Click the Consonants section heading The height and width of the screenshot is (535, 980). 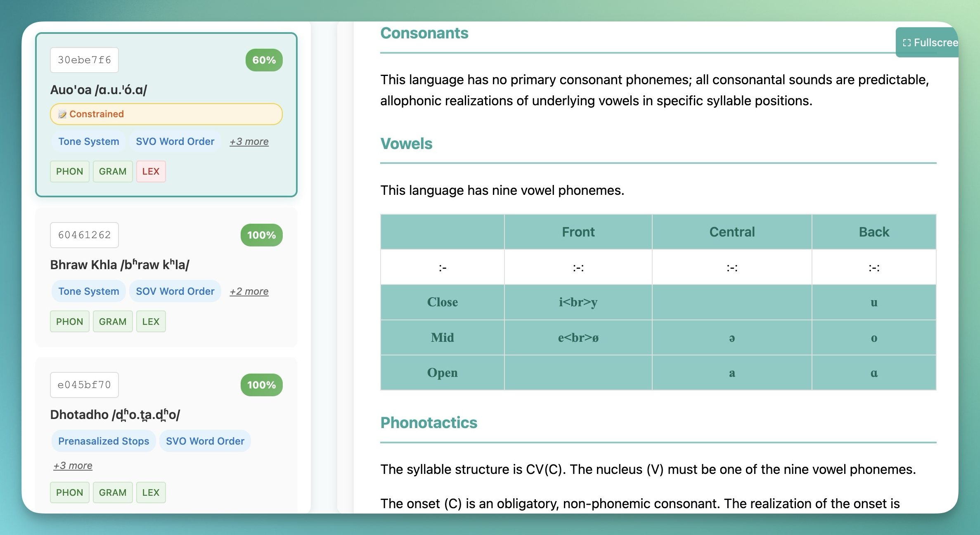coord(424,33)
